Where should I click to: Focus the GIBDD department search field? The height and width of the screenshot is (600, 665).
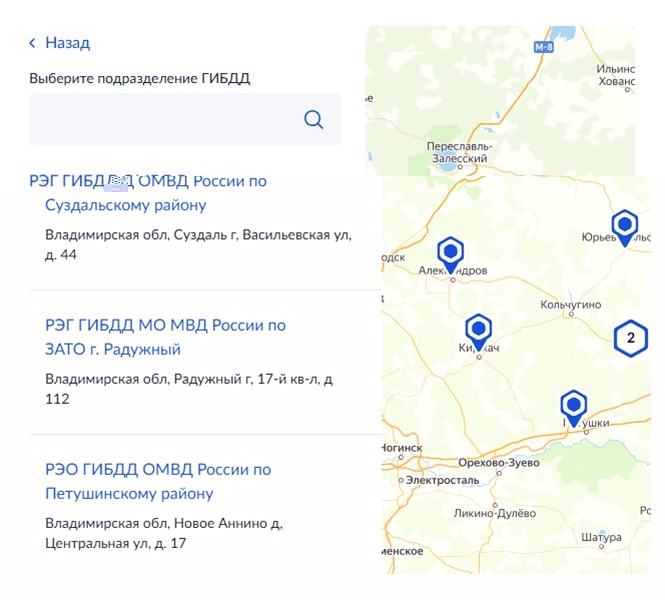point(185,119)
